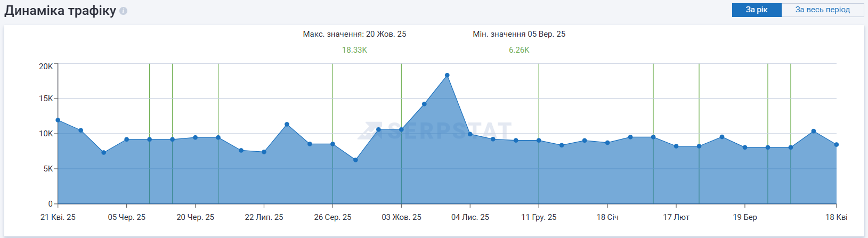This screenshot has width=868, height=238.
Task: Click first data point at 21 Кві. 25
Action: pyautogui.click(x=58, y=120)
